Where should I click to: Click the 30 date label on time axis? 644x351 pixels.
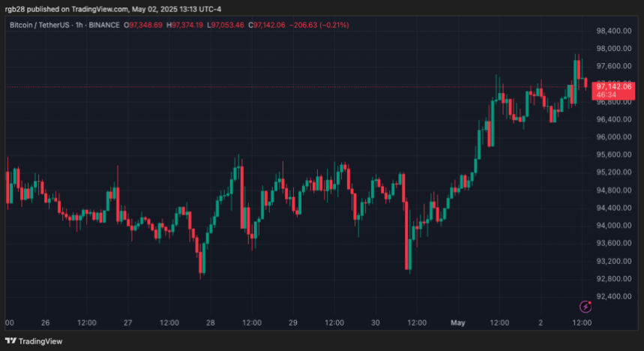pyautogui.click(x=376, y=322)
